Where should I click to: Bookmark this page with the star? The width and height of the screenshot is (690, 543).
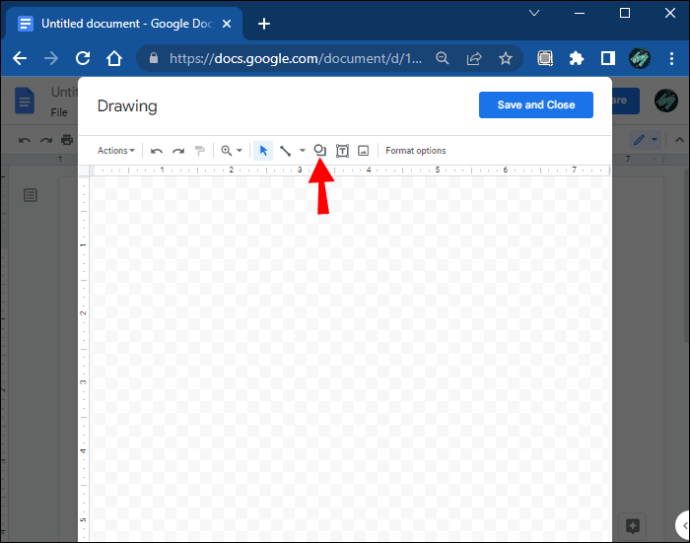coord(506,58)
